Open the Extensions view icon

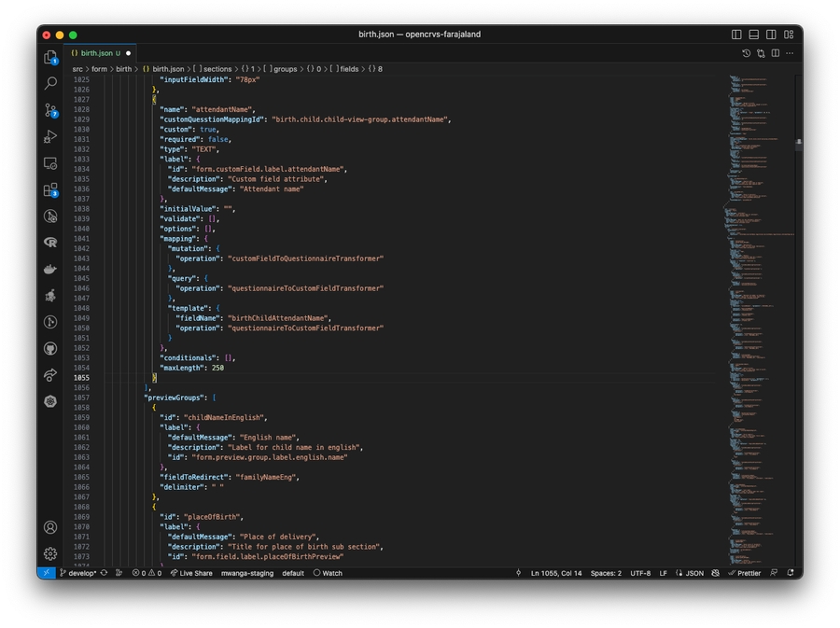tap(50, 189)
